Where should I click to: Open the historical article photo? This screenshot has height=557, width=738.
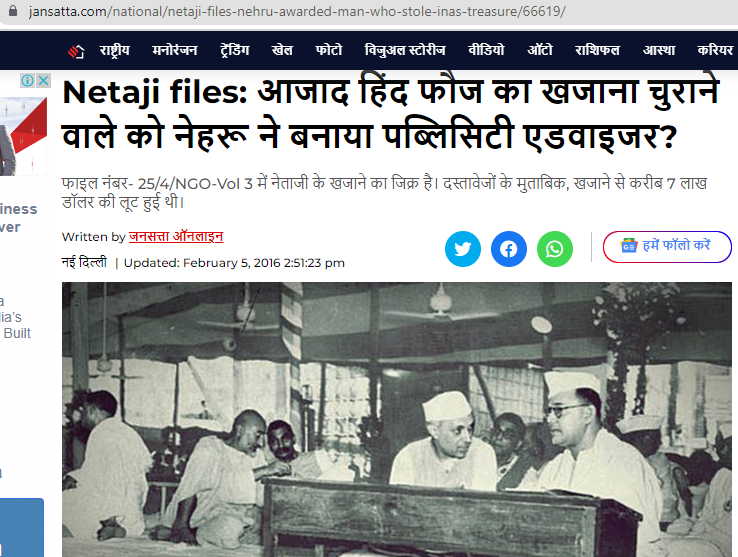(x=397, y=420)
